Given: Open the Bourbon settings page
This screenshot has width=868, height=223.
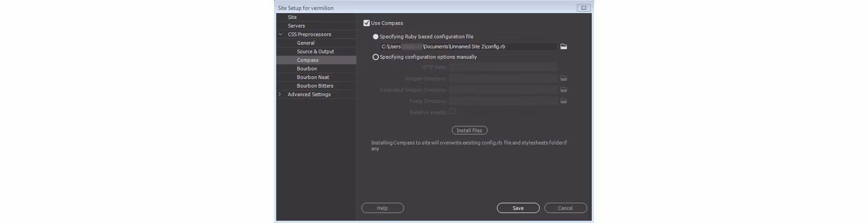Looking at the screenshot, I should click(x=307, y=69).
